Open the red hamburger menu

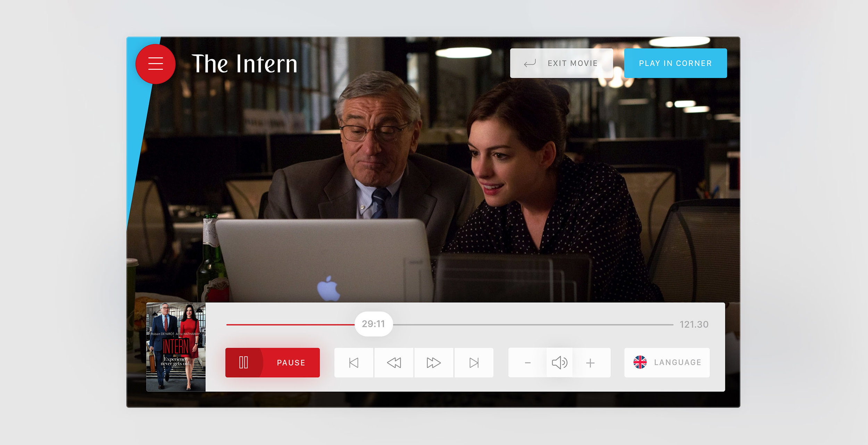click(x=155, y=64)
